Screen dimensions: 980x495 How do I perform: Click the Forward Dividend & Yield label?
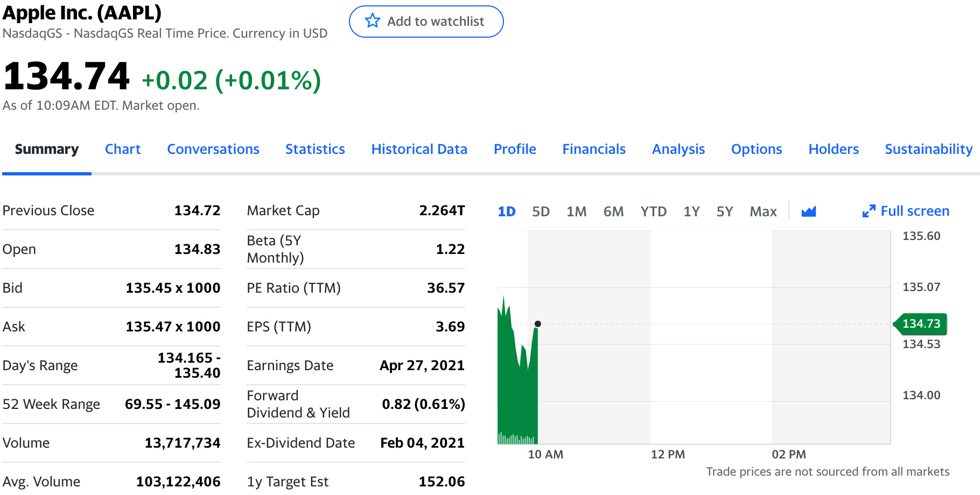[x=298, y=404]
